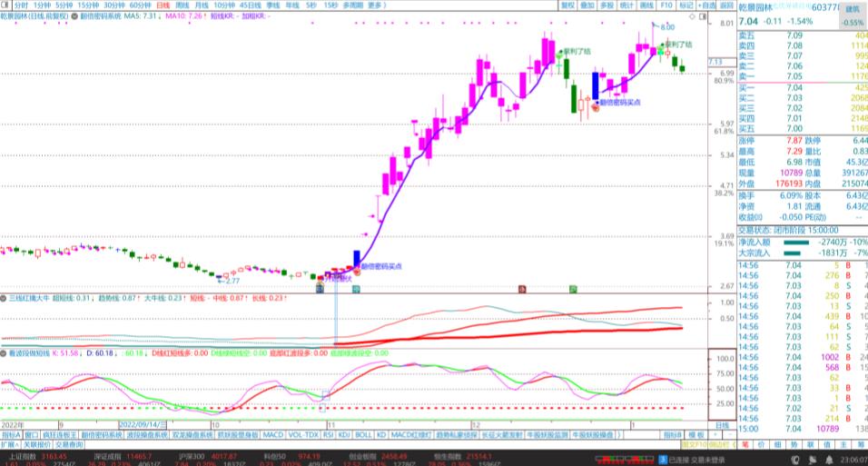Apply the RSI indicator
The height and width of the screenshot is (466, 868).
(329, 435)
